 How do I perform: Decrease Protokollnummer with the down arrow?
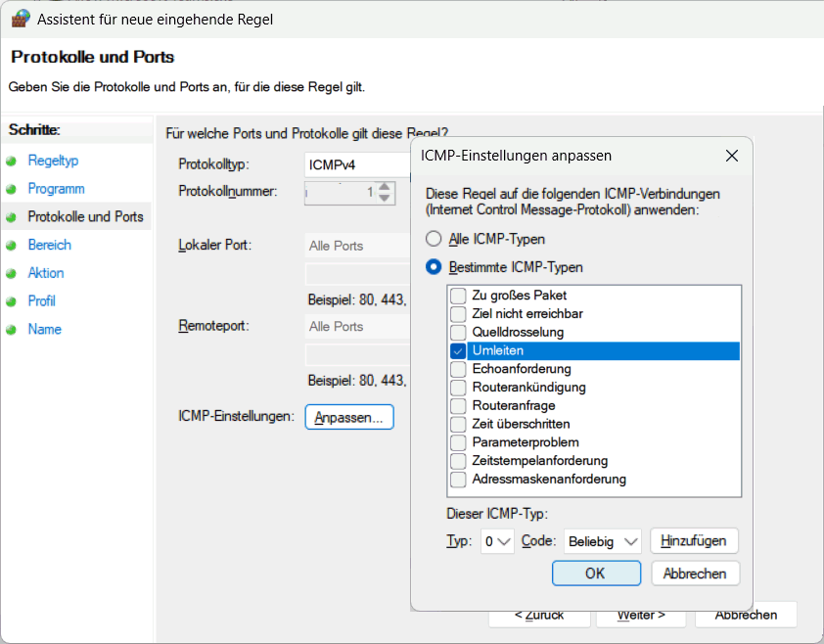tap(385, 199)
